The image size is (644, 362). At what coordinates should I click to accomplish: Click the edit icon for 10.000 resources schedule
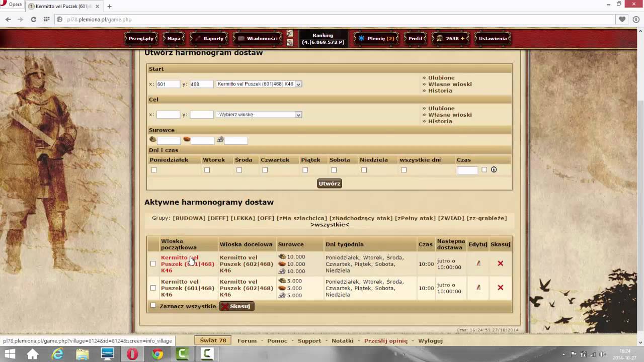tap(478, 263)
